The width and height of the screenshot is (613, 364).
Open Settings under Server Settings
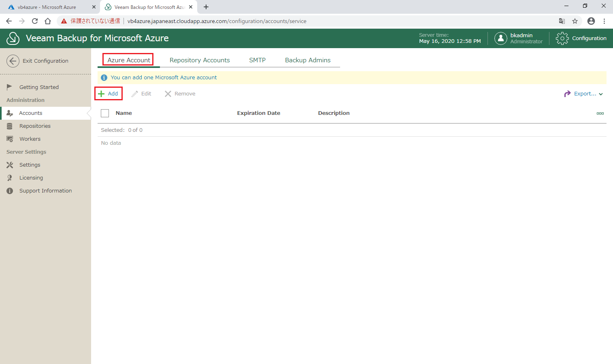tap(30, 165)
